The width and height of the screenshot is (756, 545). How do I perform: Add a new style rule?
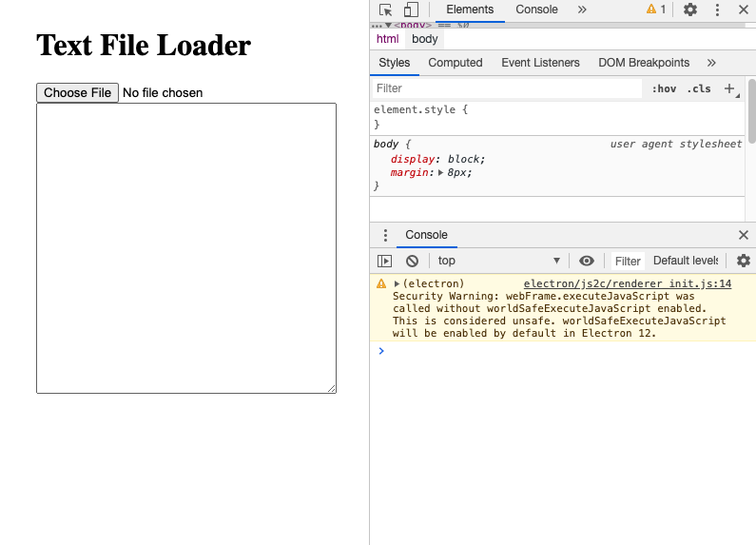tap(729, 88)
